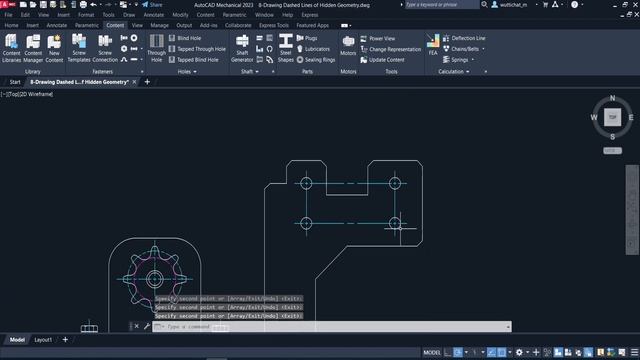Undo the last action
Screen dimensions: 640x360
(x=93, y=4)
